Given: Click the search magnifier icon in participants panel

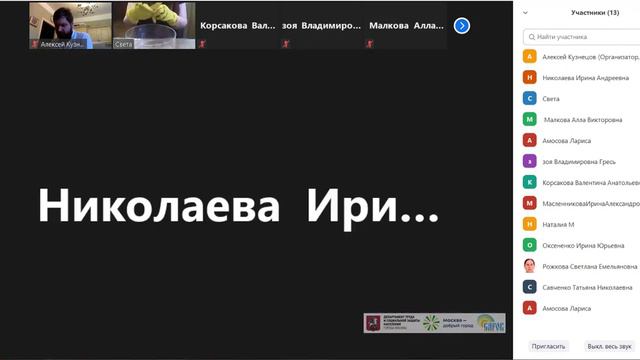Looking at the screenshot, I should click(531, 37).
